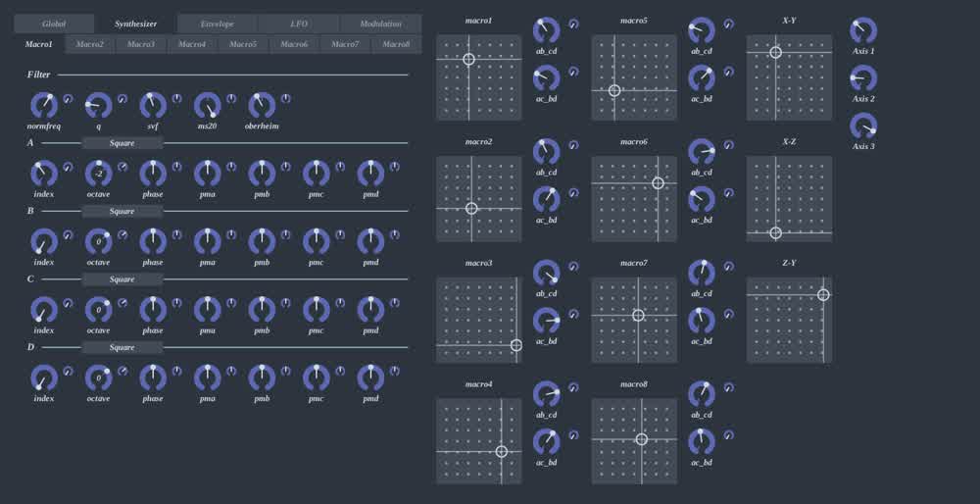This screenshot has width=980, height=504.
Task: Click the macro7 XY pad cursor
Action: 638,315
